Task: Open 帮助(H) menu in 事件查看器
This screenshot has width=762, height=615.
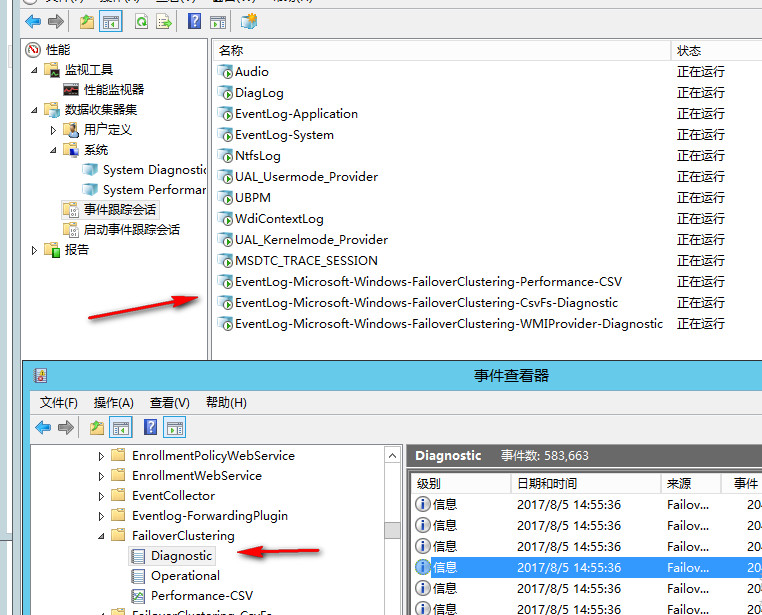Action: 226,403
